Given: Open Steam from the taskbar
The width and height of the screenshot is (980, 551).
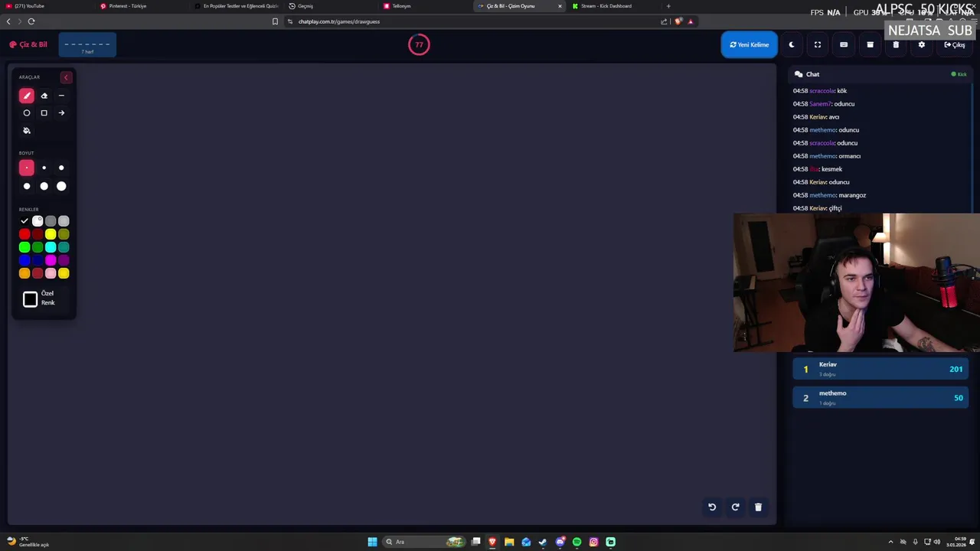Looking at the screenshot, I should 543,542.
